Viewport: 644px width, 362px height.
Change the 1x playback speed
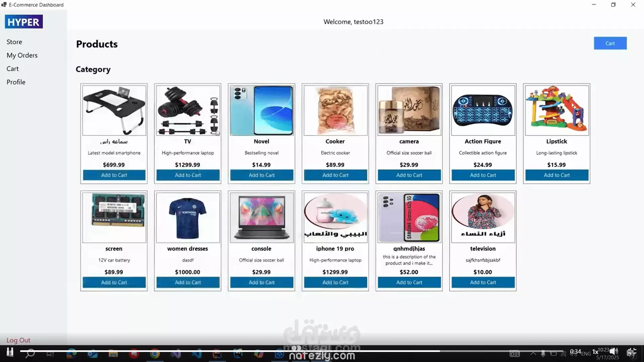(x=595, y=352)
